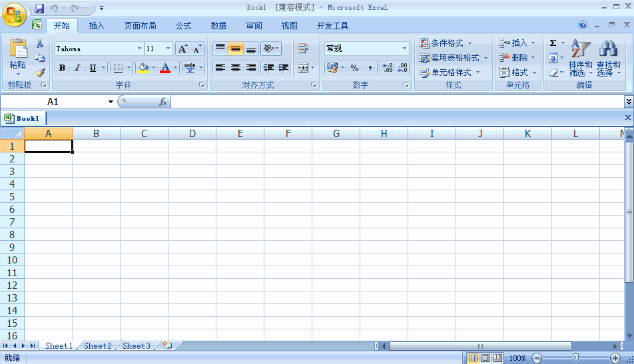This screenshot has height=364, width=634.
Task: Click the Paste clipboard icon
Action: pyautogui.click(x=18, y=49)
